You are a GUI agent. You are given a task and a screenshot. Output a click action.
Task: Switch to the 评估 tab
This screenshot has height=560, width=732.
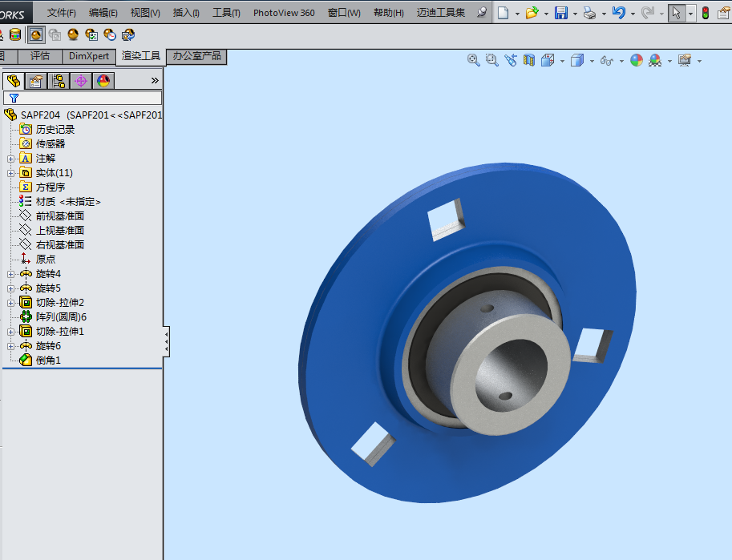tap(40, 56)
